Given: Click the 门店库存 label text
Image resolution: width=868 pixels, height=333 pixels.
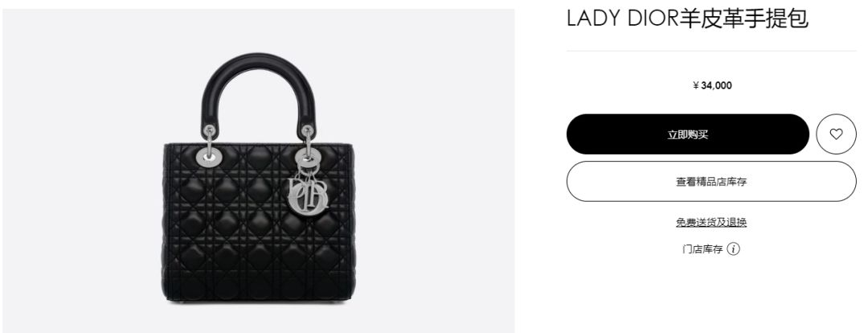Looking at the screenshot, I should point(702,249).
